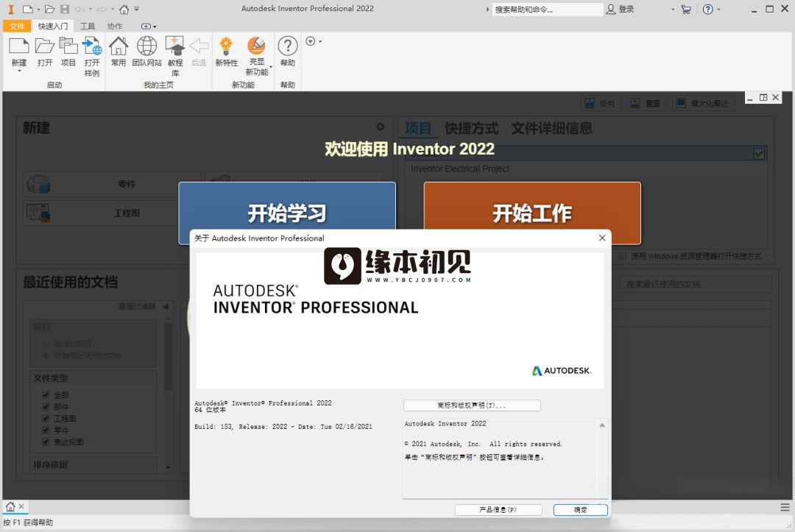Collapse the filter pane using the 重置过滤器 arrow
This screenshot has width=795, height=532.
(166, 307)
